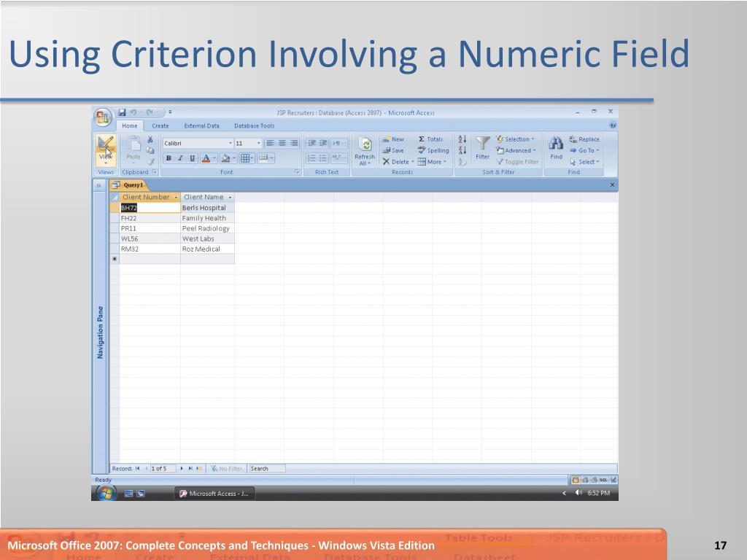Go to last record navigation button
This screenshot has width=747, height=560.
[x=190, y=469]
